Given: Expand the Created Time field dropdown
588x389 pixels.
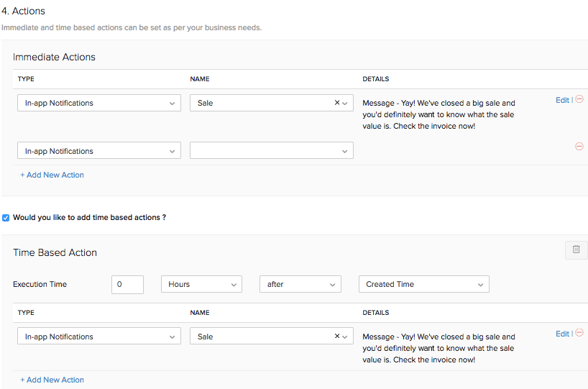Looking at the screenshot, I should click(x=423, y=284).
